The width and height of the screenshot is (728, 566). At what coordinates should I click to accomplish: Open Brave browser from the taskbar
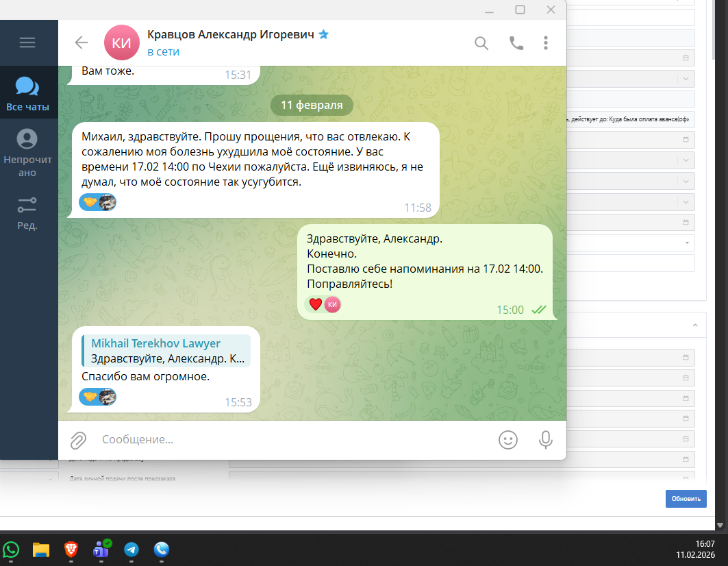point(71,550)
